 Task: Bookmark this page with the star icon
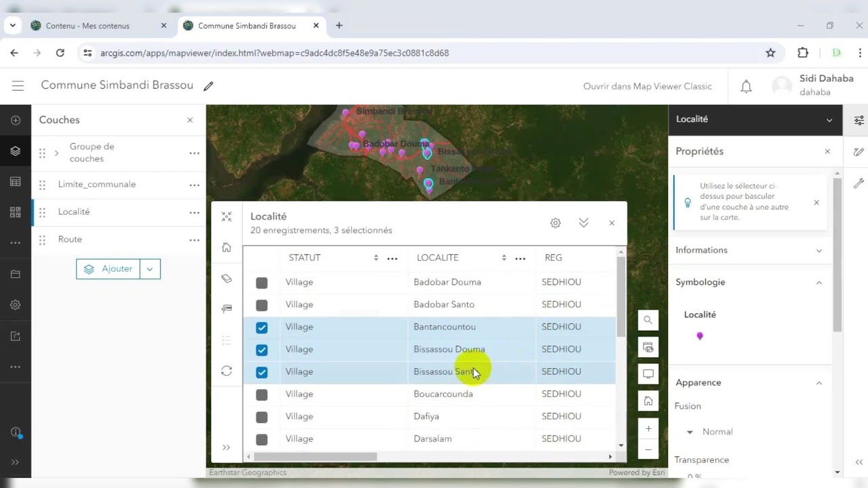tap(770, 53)
